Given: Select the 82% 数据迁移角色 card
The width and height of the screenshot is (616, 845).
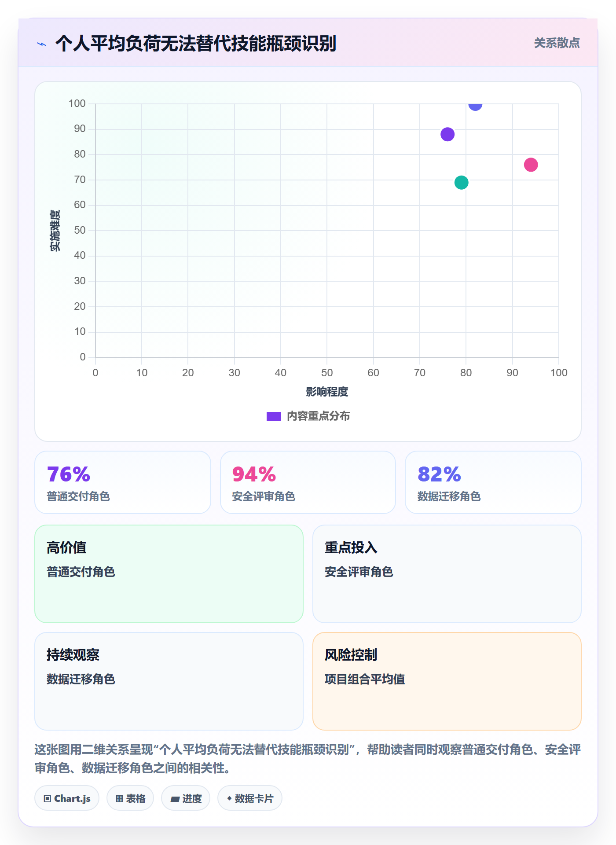Looking at the screenshot, I should click(493, 482).
